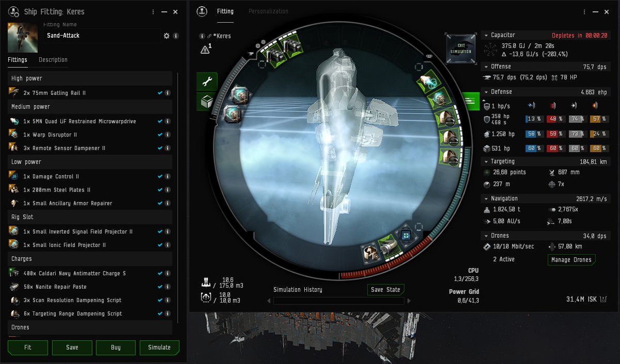Switch to the Fittings tab
Screen dimensions: 620x364
tap(17, 60)
